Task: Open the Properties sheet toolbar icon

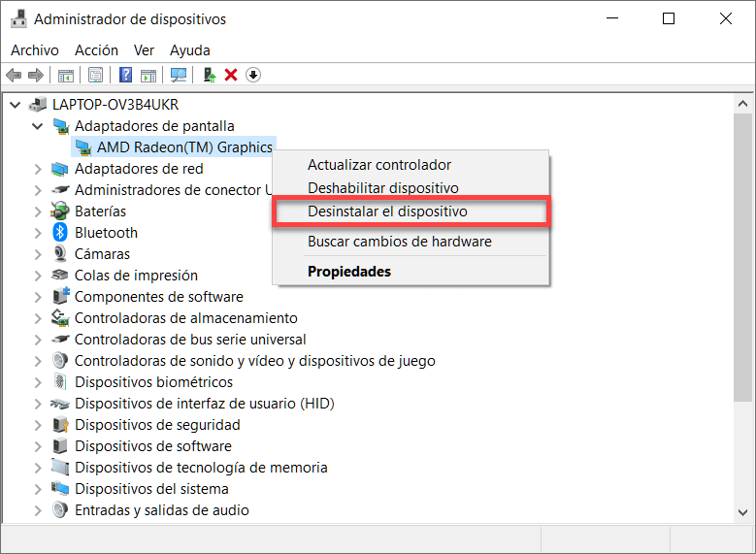Action: 95,76
